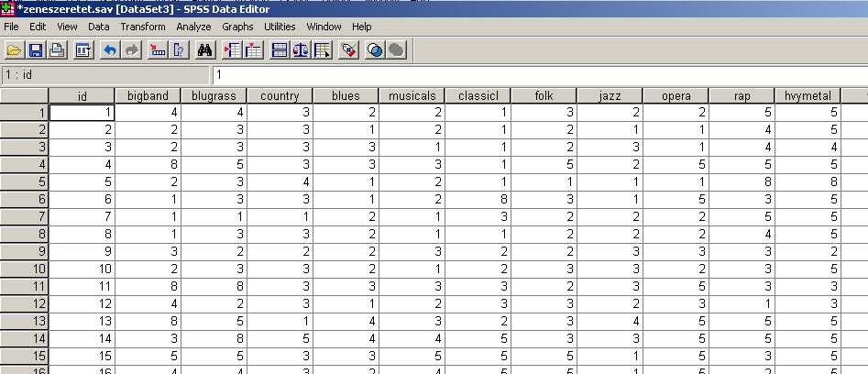Click the Insert Variable icon
The height and width of the screenshot is (374, 868).
pos(252,49)
